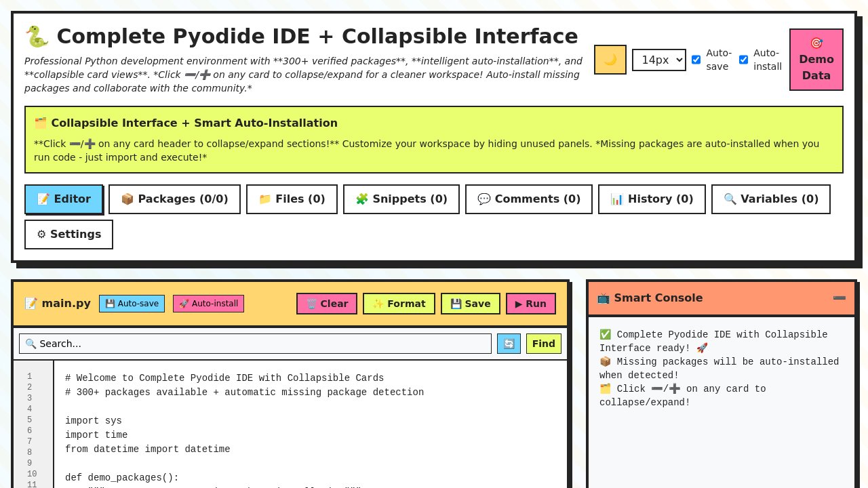Click the '# Welcome to Complete Pyodide IDE' comment line
The height and width of the screenshot is (488, 868).
[224, 378]
